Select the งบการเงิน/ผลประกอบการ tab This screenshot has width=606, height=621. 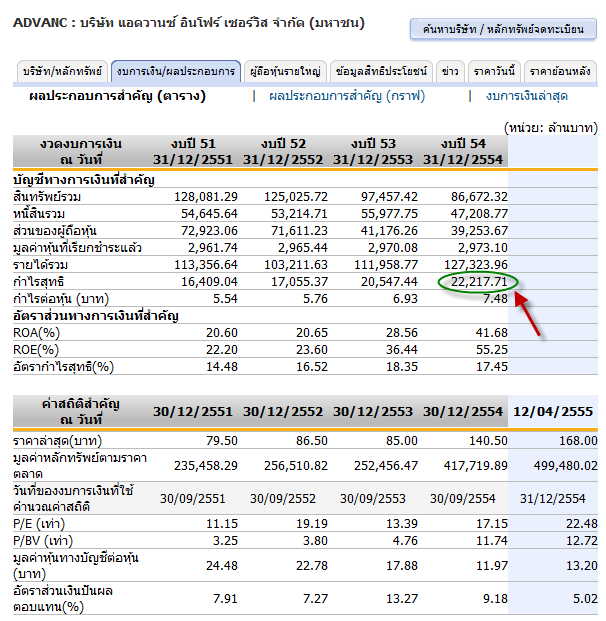pyautogui.click(x=176, y=71)
